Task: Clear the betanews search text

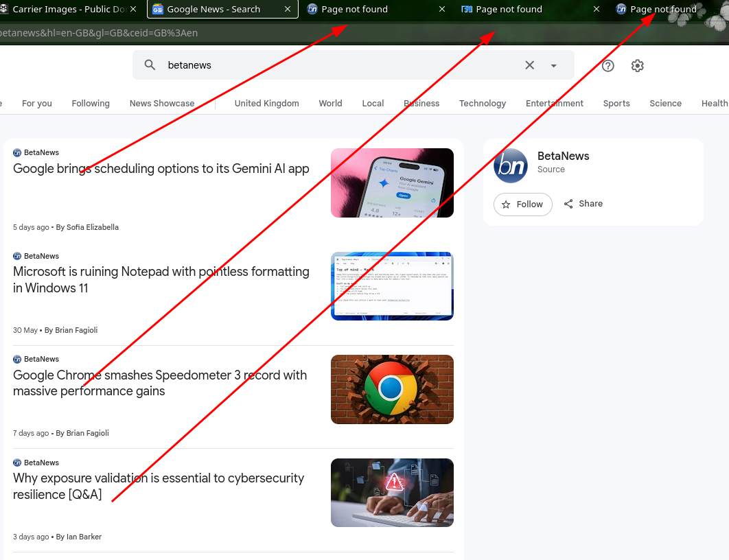Action: (529, 65)
